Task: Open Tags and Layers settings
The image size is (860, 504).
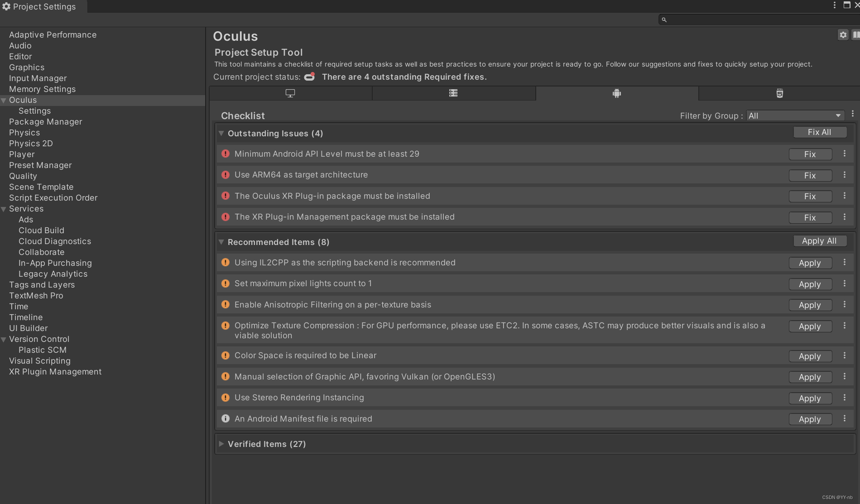Action: (42, 285)
